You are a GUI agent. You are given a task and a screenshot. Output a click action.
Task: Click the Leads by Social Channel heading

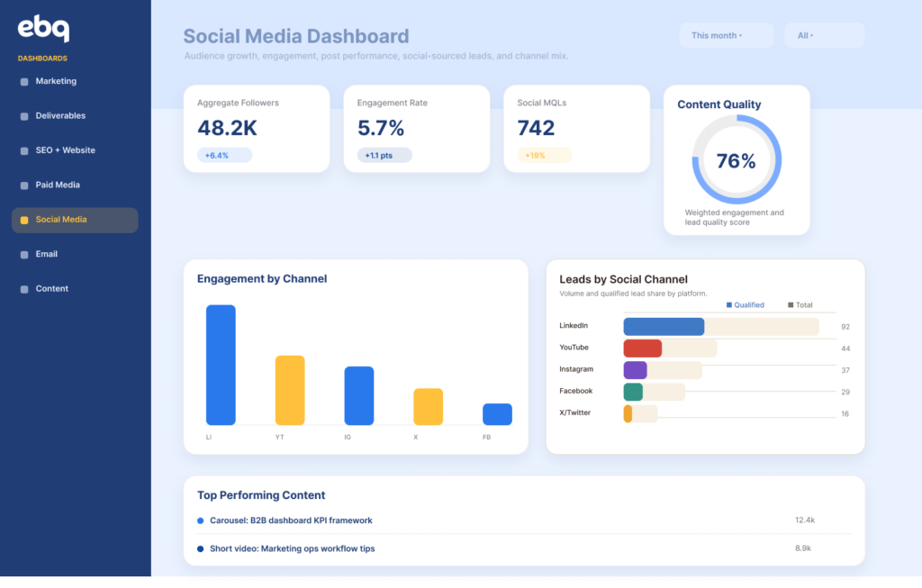pyautogui.click(x=623, y=279)
